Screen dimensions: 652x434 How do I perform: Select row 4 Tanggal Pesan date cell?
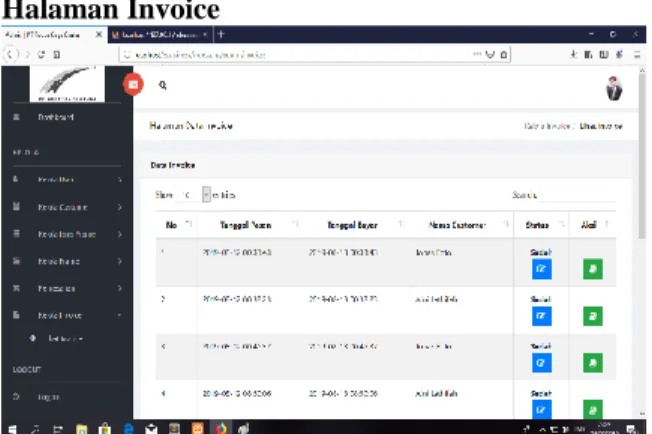237,393
